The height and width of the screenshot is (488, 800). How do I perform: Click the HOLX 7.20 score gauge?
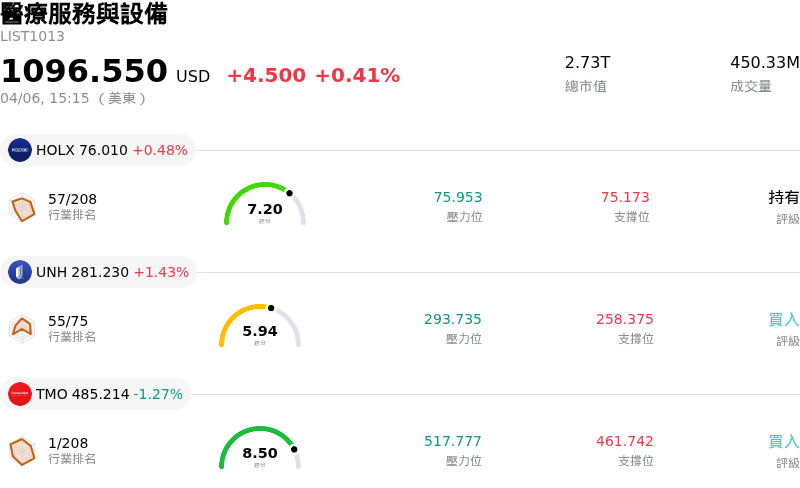[265, 205]
